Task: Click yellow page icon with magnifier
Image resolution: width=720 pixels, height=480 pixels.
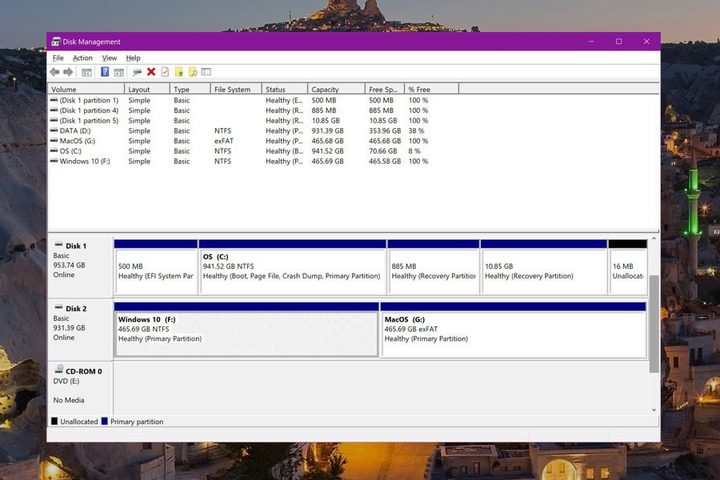Action: [x=192, y=72]
